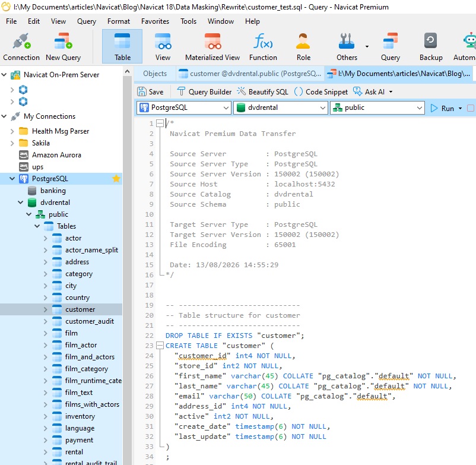Open a New Query from toolbar
This screenshot has height=465, width=476.
(63, 46)
